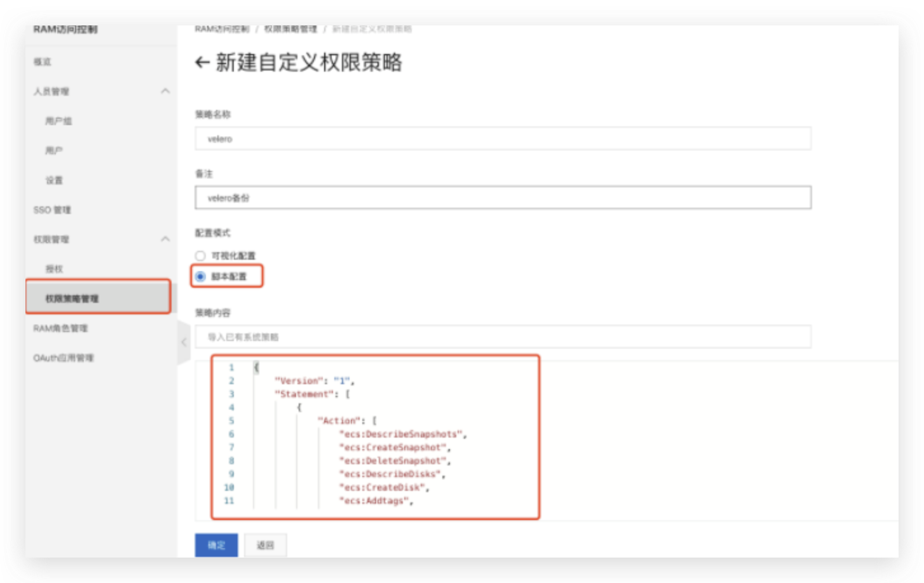Open 用户 in the sidebar
Viewport: 924px width, 583px height.
54,151
